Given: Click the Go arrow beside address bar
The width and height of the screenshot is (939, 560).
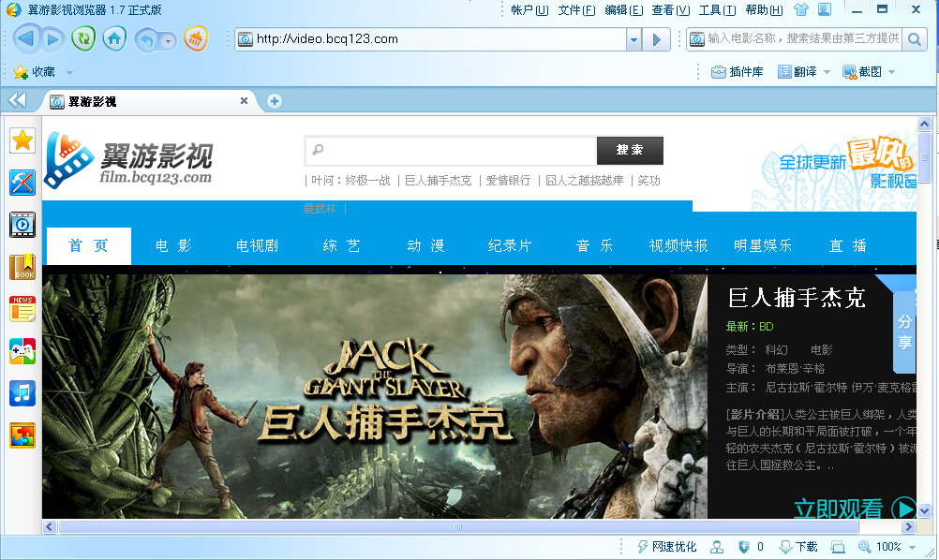Looking at the screenshot, I should tap(656, 39).
